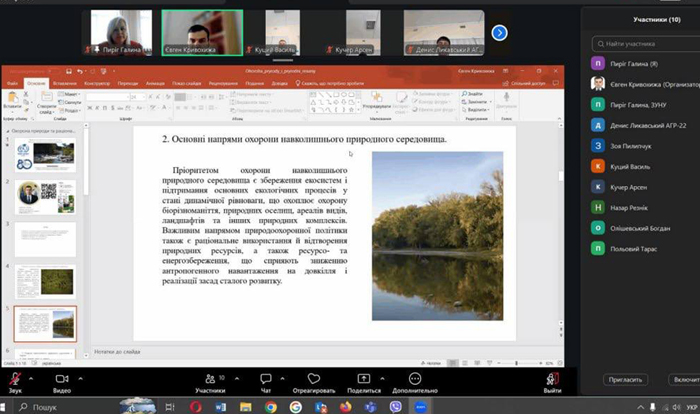Select Євген Кривохижа video thumbnail

tap(202, 33)
